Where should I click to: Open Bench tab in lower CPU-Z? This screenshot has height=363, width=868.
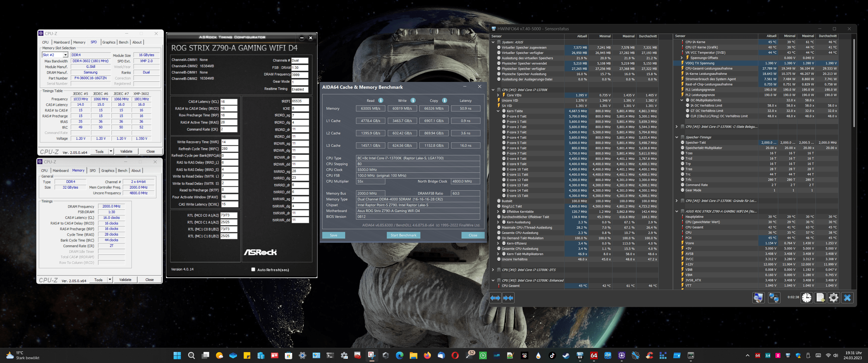(x=123, y=170)
